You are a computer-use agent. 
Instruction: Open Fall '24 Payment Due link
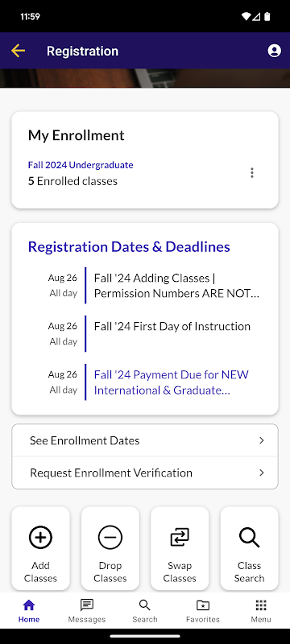point(172,382)
